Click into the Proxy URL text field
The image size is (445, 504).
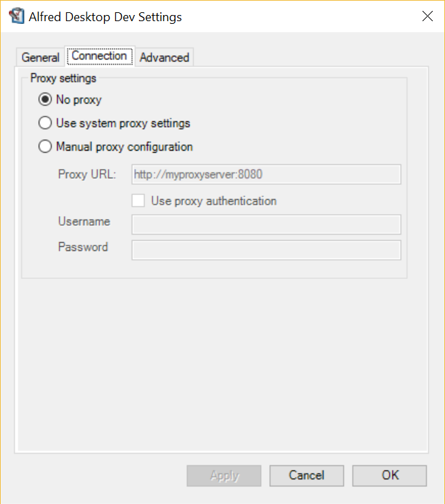point(266,175)
